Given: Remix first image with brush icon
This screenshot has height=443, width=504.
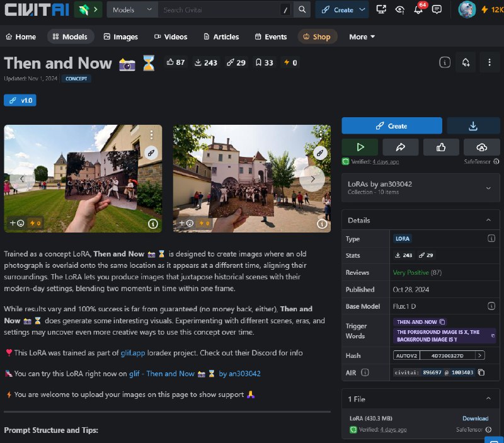Looking at the screenshot, I should (x=151, y=152).
